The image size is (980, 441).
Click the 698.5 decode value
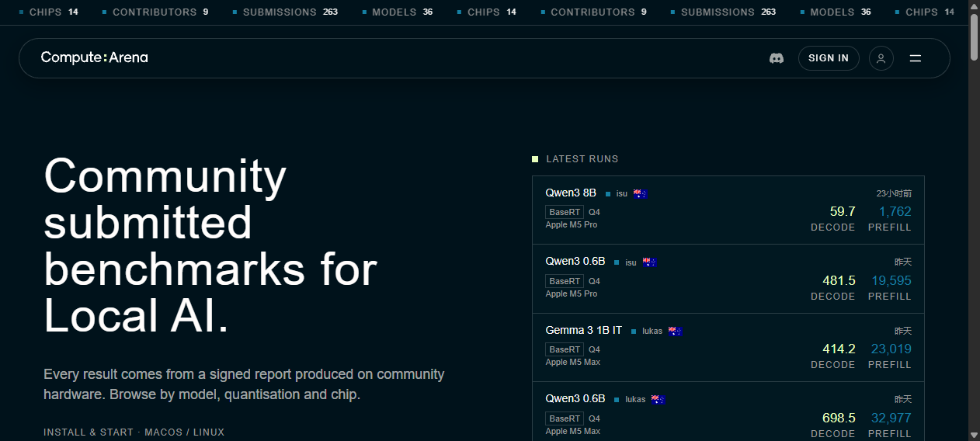[839, 418]
